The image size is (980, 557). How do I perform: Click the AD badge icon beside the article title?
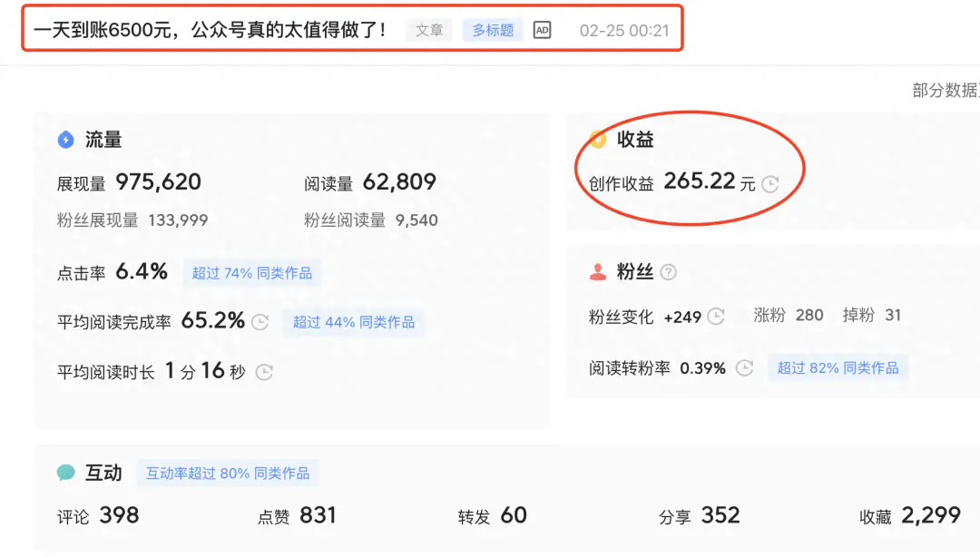point(542,30)
